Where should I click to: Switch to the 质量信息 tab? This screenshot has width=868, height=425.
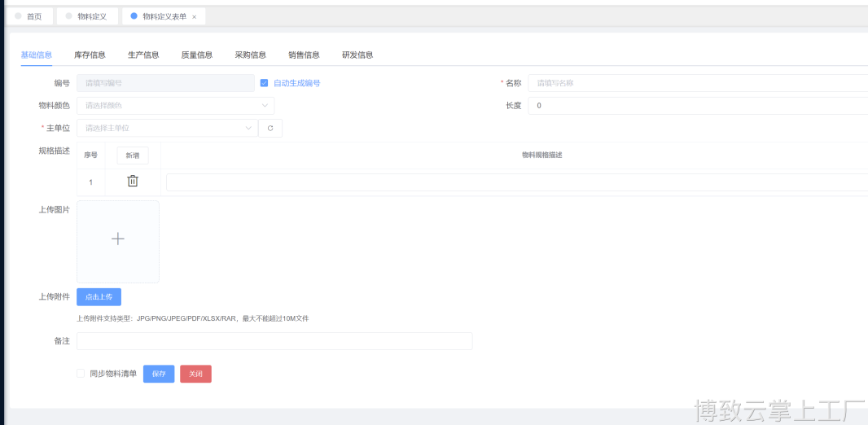(x=197, y=55)
